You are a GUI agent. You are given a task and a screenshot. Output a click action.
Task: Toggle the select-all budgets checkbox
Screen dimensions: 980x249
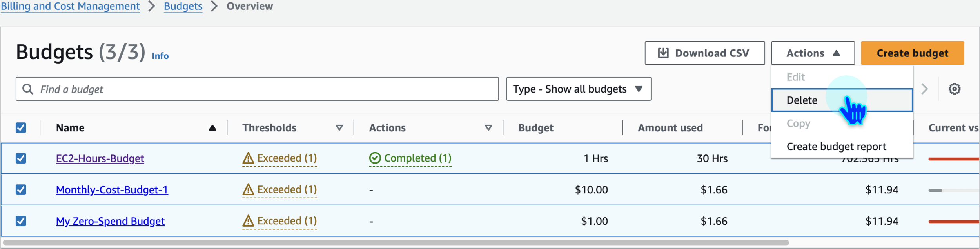21,128
